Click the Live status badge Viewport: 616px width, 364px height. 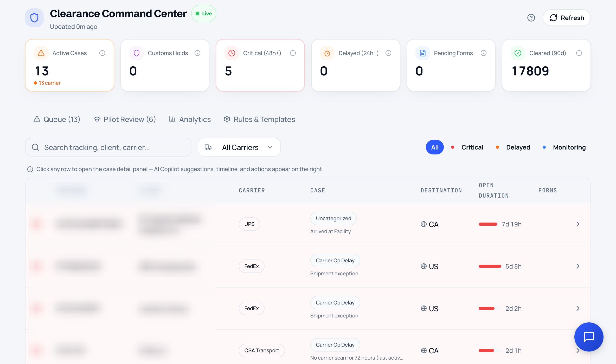[x=204, y=14]
